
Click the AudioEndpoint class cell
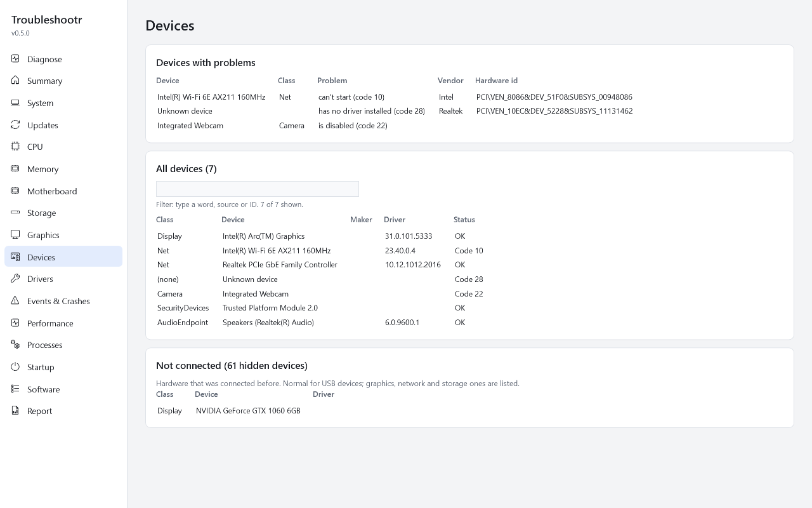coord(183,323)
